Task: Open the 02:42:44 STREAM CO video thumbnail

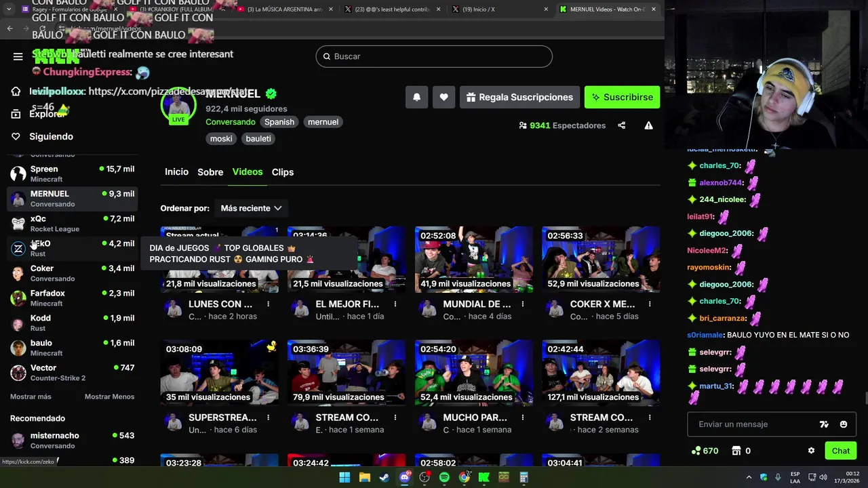Action: pyautogui.click(x=601, y=373)
